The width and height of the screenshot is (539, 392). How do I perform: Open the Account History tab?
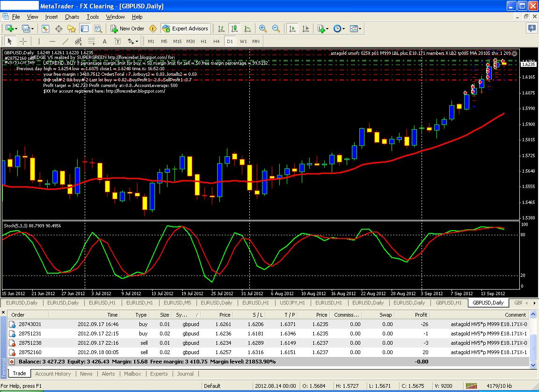52,374
